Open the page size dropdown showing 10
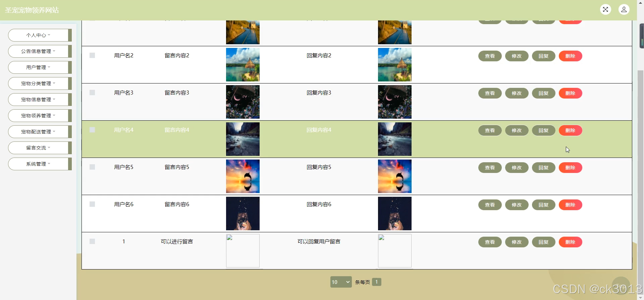This screenshot has height=300, width=644. point(341,282)
